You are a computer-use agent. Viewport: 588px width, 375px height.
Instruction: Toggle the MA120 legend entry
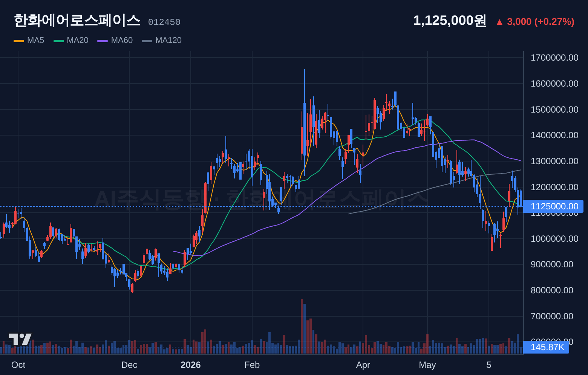coord(162,40)
